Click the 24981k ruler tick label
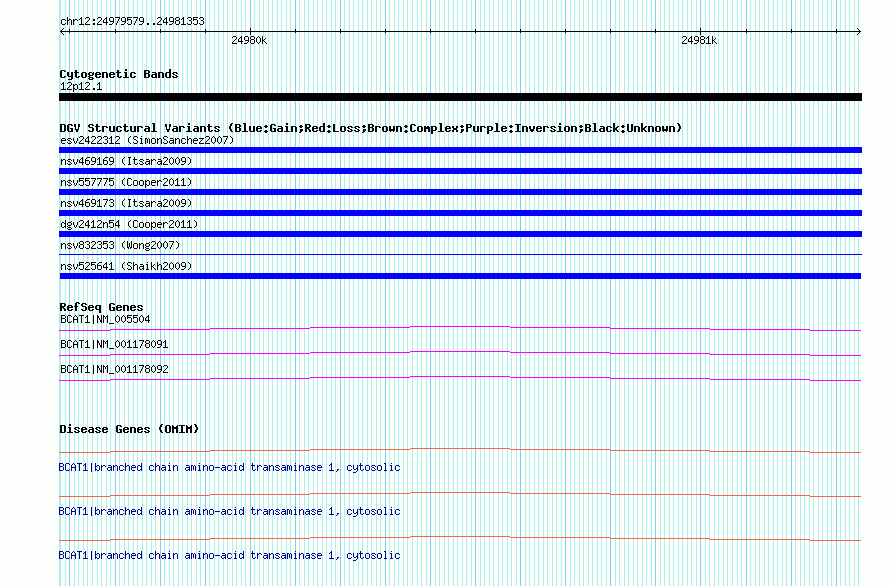Viewport: 890px width, 586px height. 699,40
